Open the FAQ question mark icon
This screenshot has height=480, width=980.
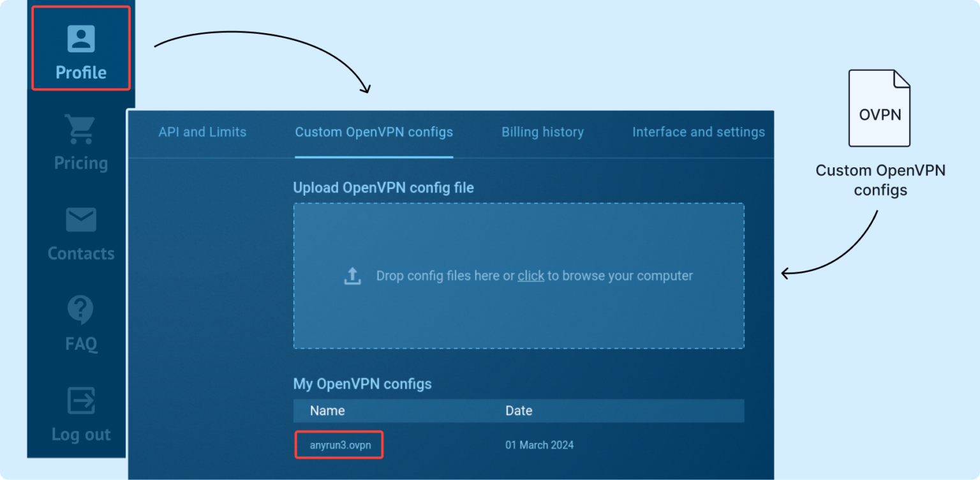coord(80,310)
